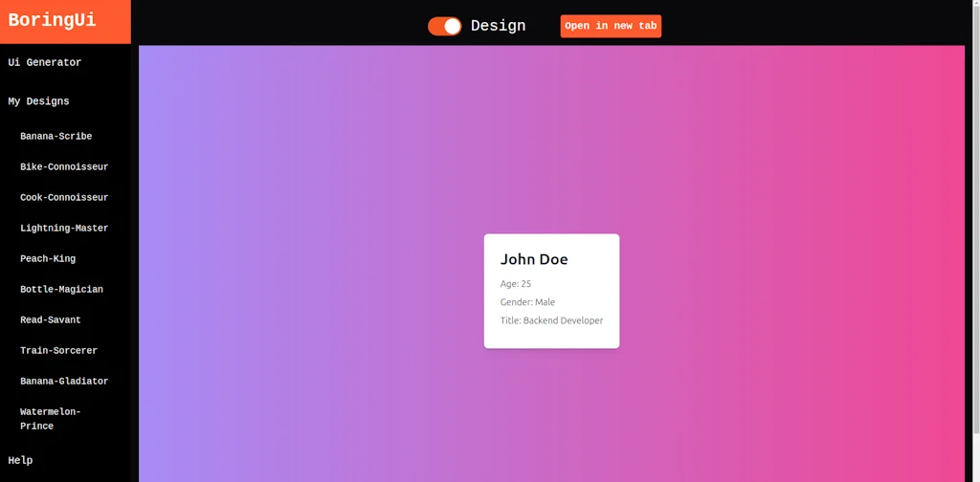Screen dimensions: 980x482
Task: Click the Age: 25 text
Action: [x=516, y=284]
